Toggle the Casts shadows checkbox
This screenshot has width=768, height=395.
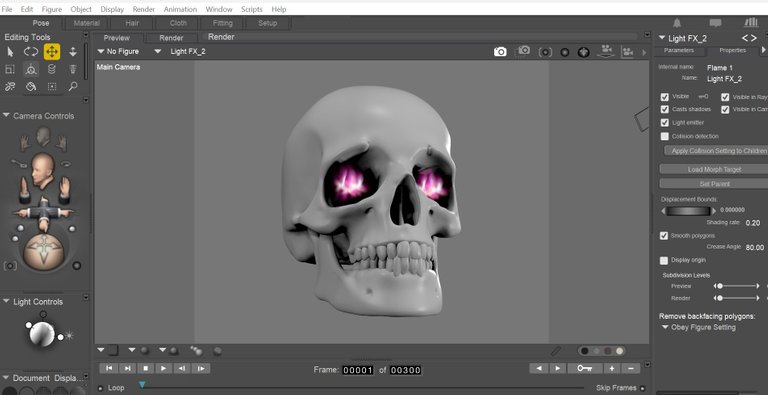coord(665,109)
